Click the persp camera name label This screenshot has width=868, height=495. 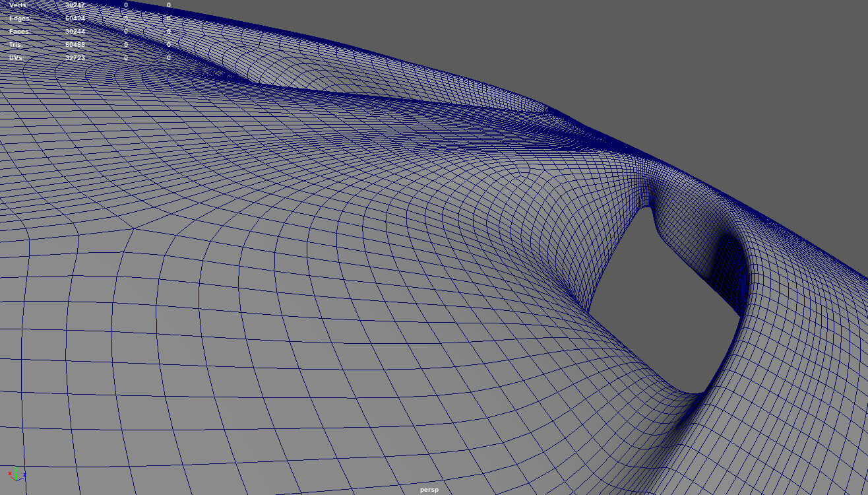(429, 490)
